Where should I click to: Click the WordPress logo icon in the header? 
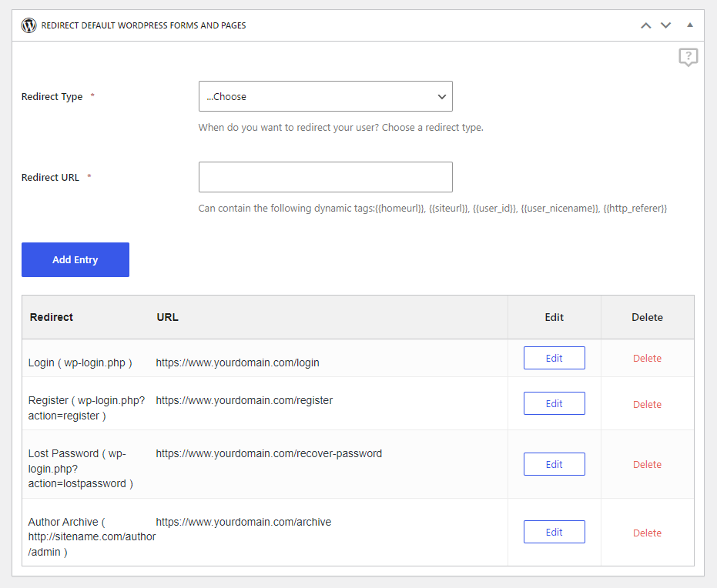click(x=28, y=25)
